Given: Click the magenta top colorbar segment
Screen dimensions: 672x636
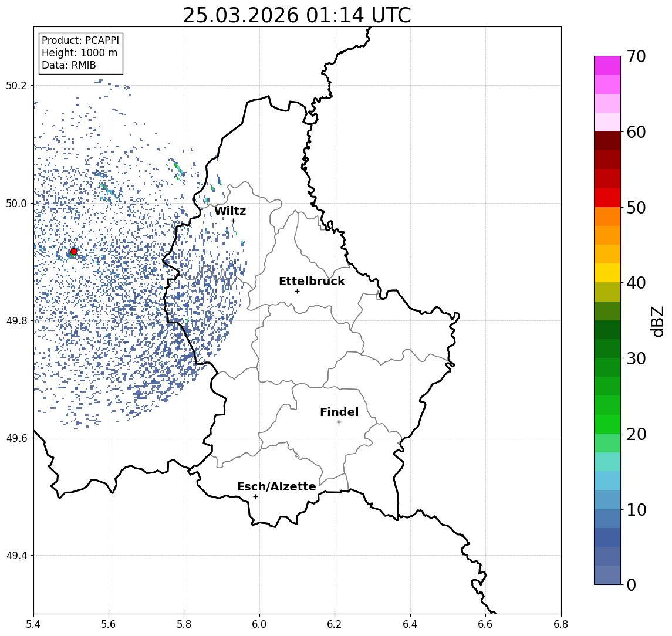Looking at the screenshot, I should 607,66.
